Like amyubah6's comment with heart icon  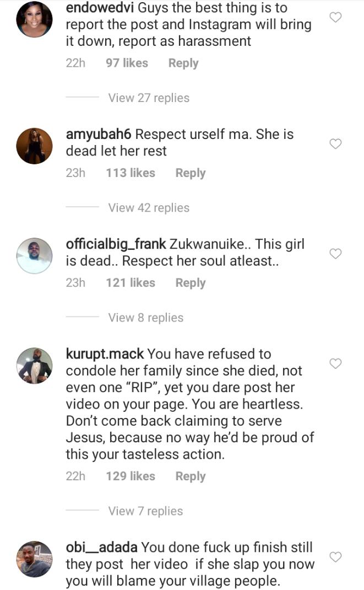click(x=335, y=144)
